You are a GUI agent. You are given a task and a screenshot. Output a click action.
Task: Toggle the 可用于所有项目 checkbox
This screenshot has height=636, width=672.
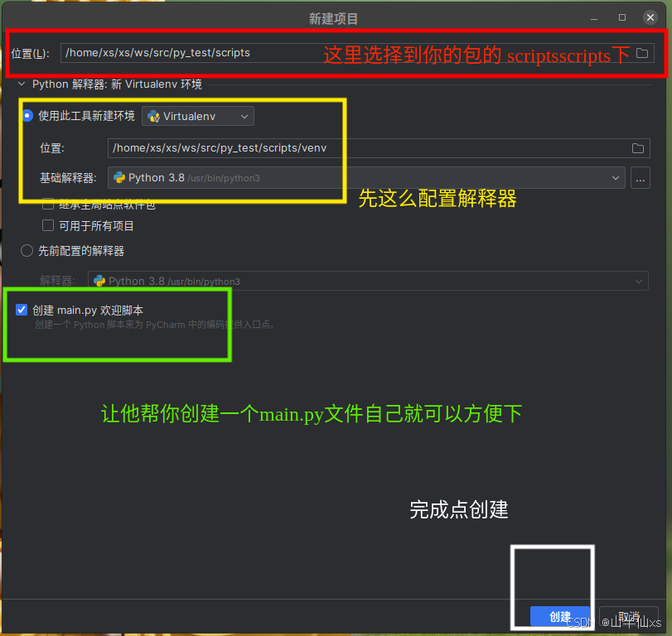coord(48,226)
